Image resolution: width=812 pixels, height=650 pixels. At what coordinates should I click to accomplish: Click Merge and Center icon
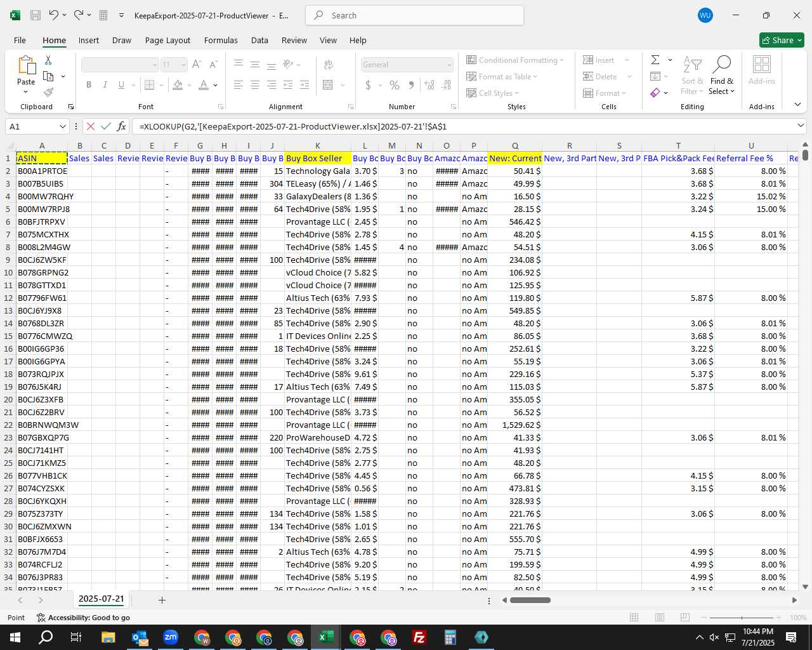click(x=327, y=84)
